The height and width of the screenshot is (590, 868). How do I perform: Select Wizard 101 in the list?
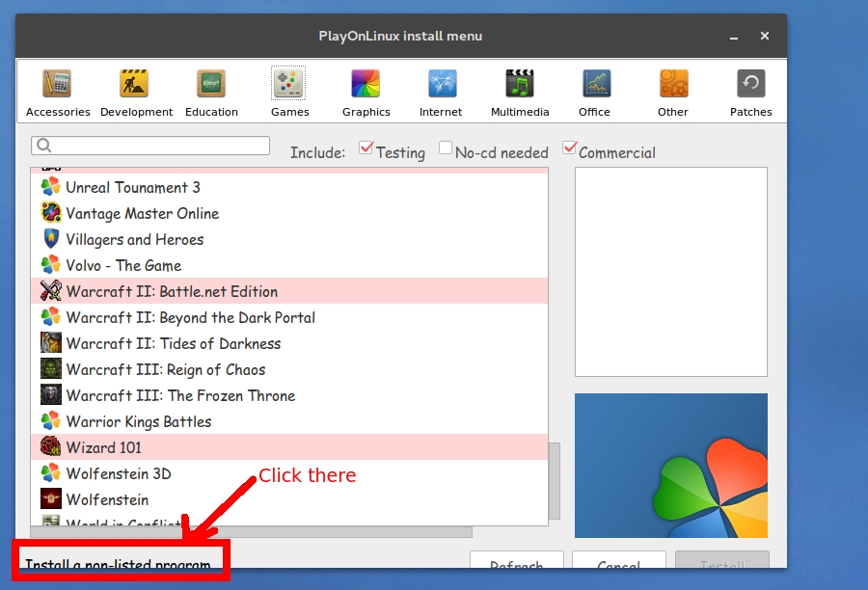289,447
